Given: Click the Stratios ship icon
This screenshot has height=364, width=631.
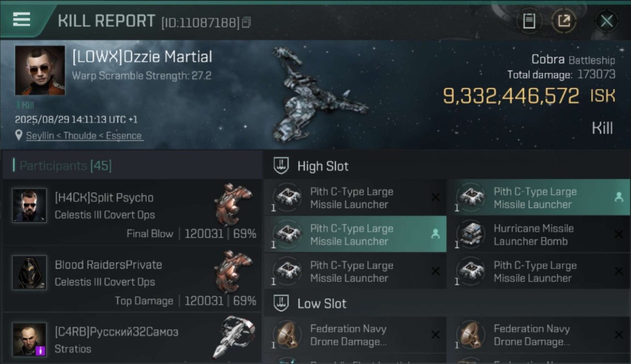Looking at the screenshot, I should coord(233,337).
